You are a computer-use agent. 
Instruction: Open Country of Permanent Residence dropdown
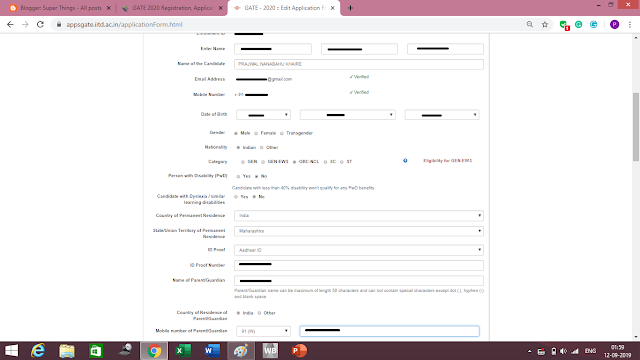point(359,216)
